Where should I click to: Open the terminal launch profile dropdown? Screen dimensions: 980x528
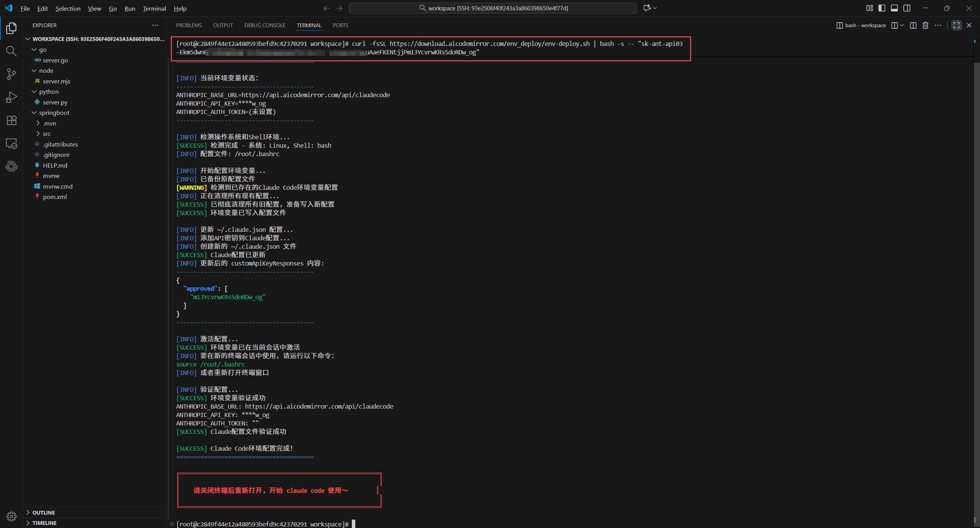(902, 25)
